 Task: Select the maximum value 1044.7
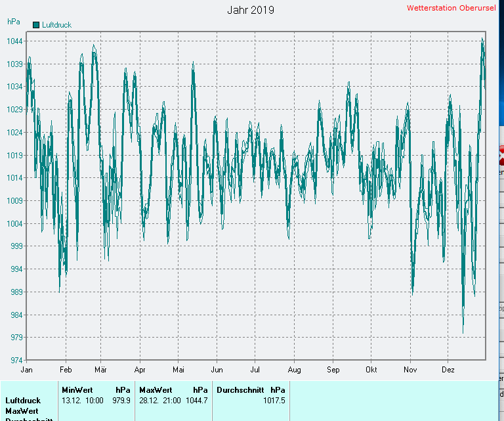click(197, 401)
